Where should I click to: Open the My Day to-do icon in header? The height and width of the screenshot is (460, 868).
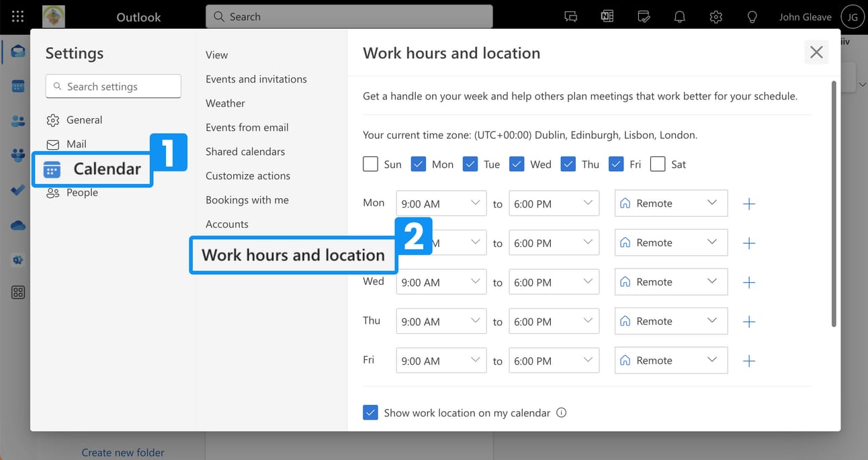pos(644,17)
